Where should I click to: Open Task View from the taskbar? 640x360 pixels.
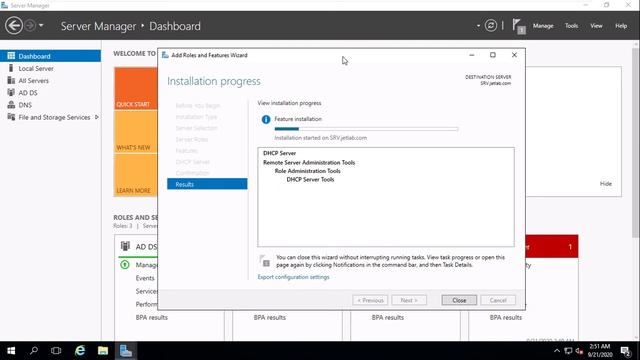[56, 351]
